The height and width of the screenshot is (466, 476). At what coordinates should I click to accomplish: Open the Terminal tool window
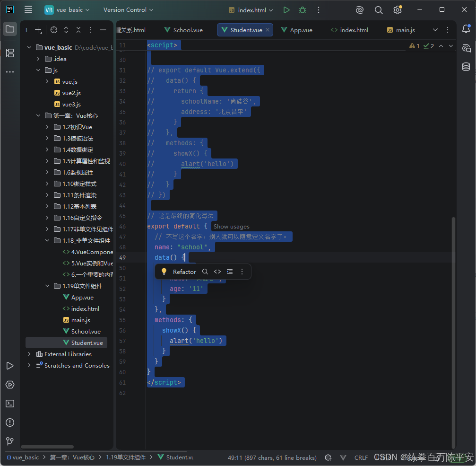(x=10, y=404)
